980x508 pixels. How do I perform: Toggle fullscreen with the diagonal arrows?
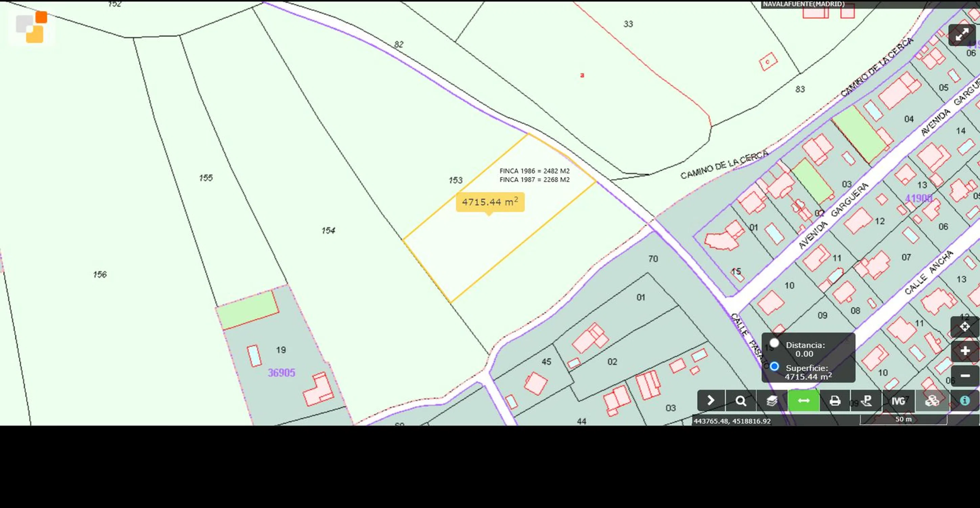(x=962, y=35)
